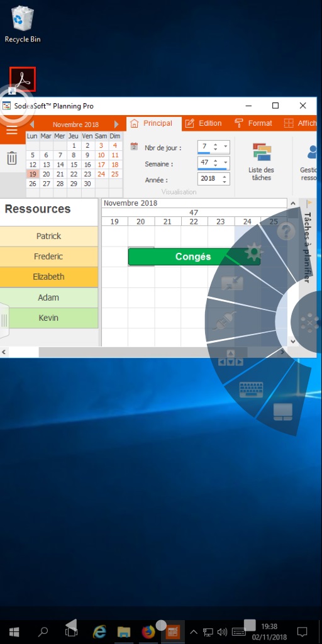
Task: Show on-screen keyboard from radial menu
Action: click(x=252, y=389)
